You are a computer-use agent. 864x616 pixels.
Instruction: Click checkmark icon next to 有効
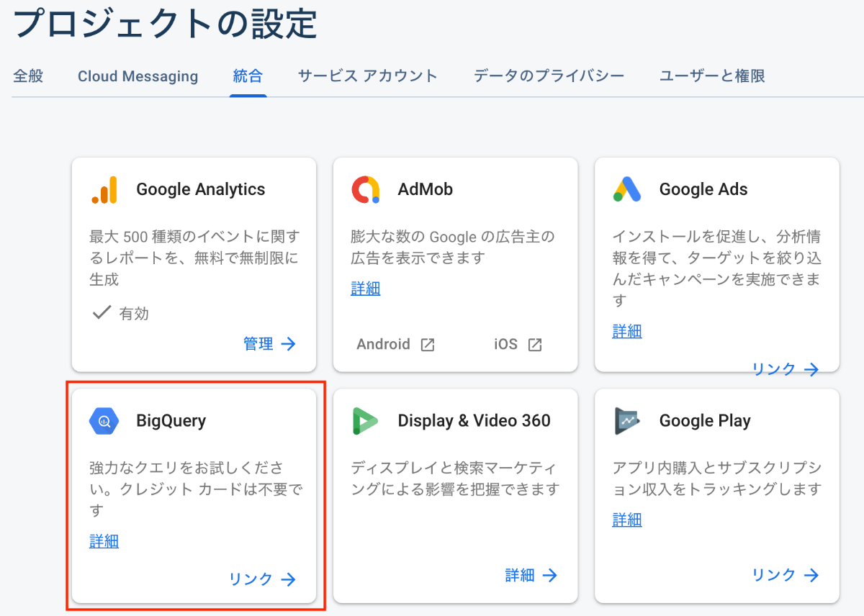coord(102,313)
